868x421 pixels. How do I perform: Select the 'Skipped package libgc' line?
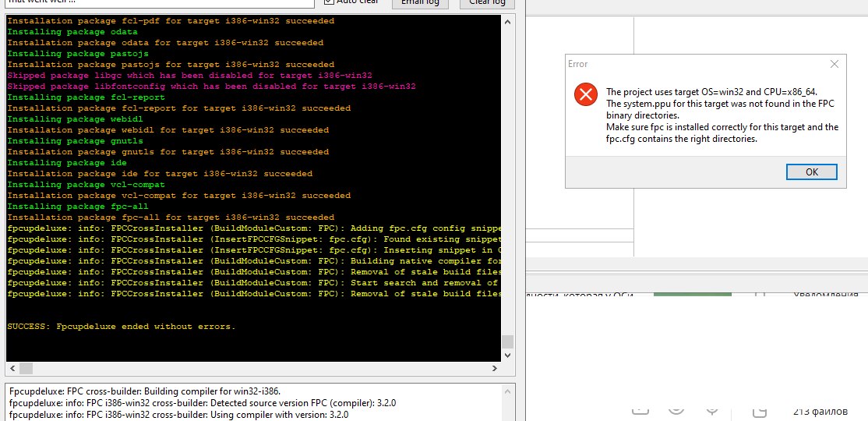point(190,76)
